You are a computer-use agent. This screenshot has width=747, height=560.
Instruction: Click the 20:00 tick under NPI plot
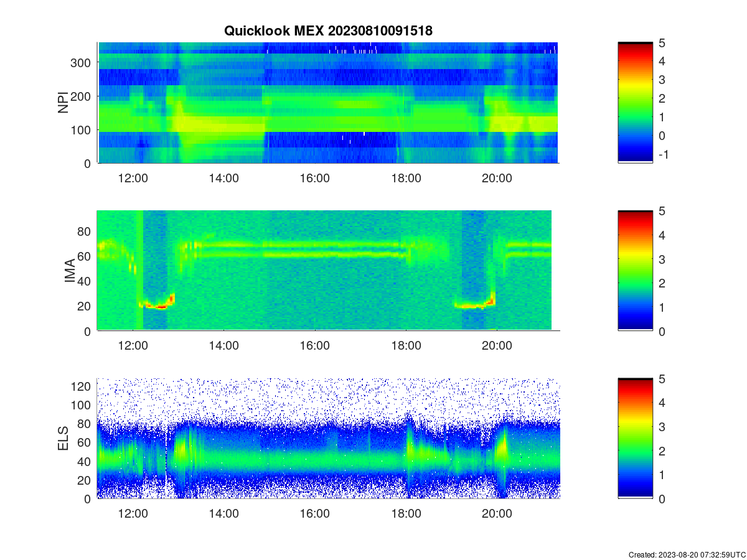point(497,178)
